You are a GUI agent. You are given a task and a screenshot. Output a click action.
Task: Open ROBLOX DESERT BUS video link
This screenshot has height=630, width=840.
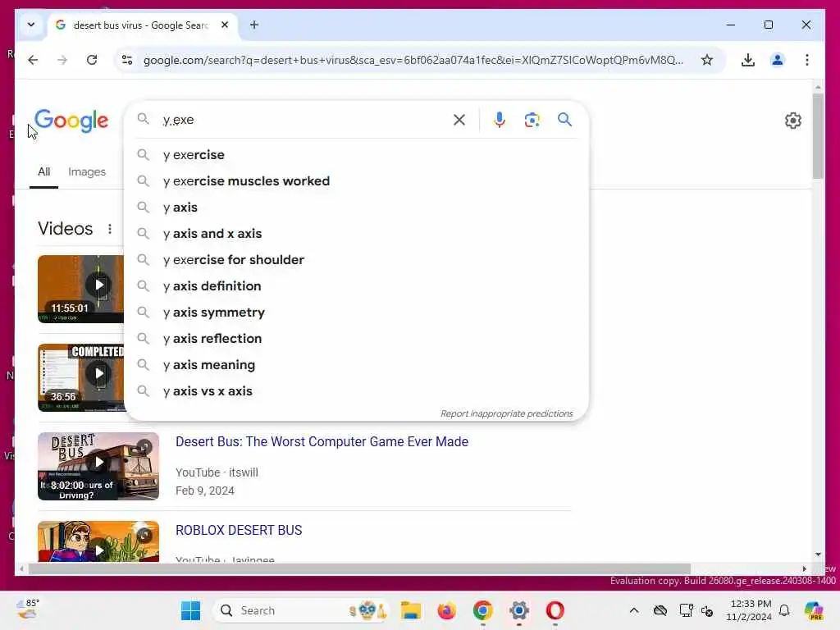(239, 530)
